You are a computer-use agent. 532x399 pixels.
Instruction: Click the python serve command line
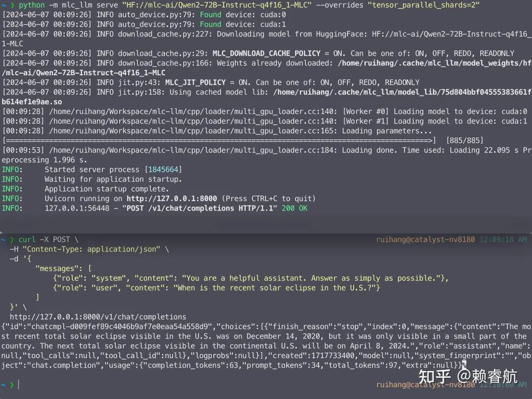(x=249, y=5)
